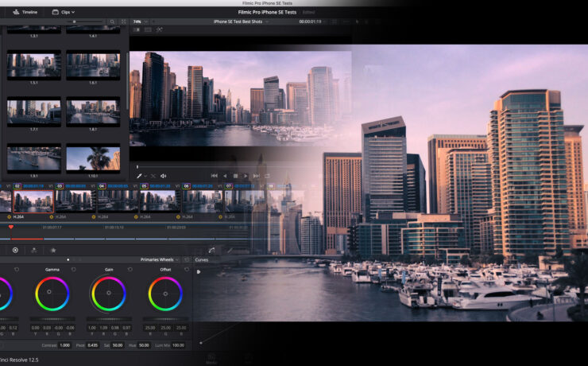Image resolution: width=588 pixels, height=366 pixels.
Task: Click the clip 05 number badge
Action: [144, 186]
